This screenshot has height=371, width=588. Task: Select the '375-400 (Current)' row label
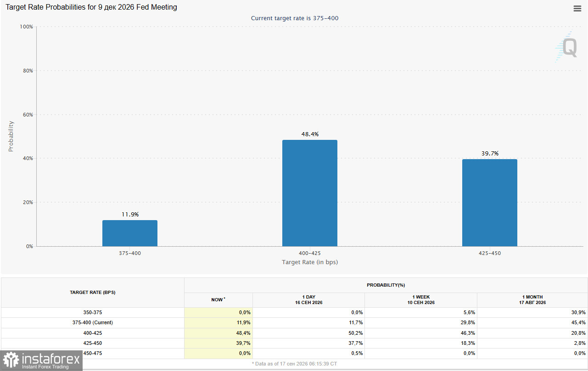coord(93,322)
